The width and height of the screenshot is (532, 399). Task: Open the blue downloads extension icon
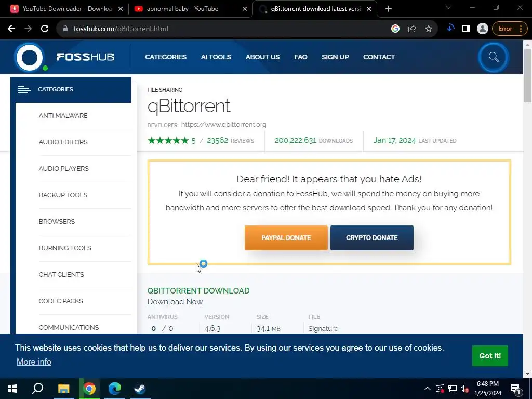pyautogui.click(x=450, y=29)
